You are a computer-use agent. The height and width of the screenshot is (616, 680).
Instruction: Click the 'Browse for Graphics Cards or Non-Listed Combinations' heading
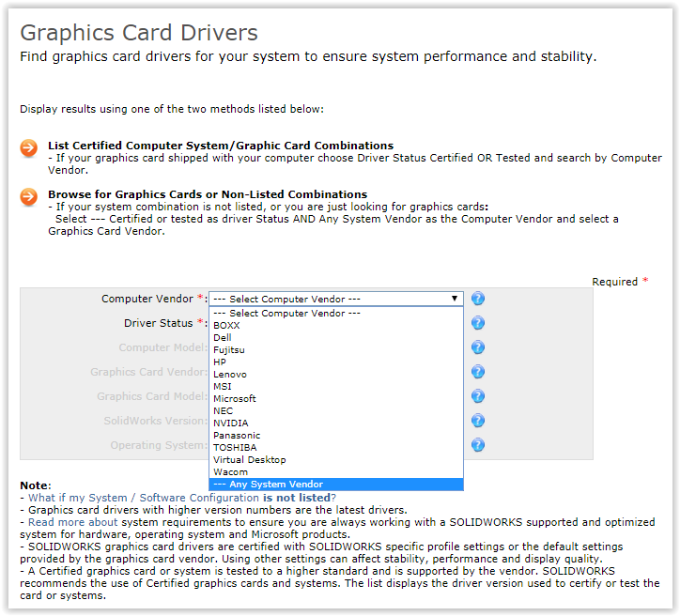coord(208,194)
